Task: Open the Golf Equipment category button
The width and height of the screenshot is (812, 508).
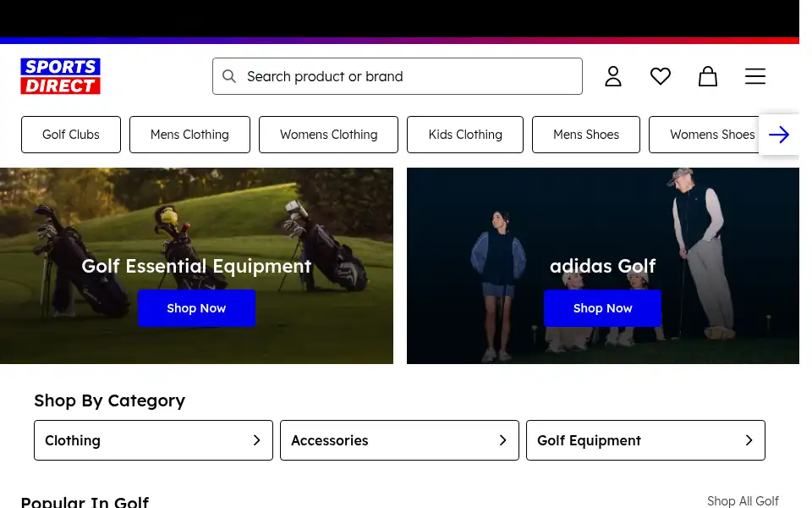Action: [x=645, y=440]
